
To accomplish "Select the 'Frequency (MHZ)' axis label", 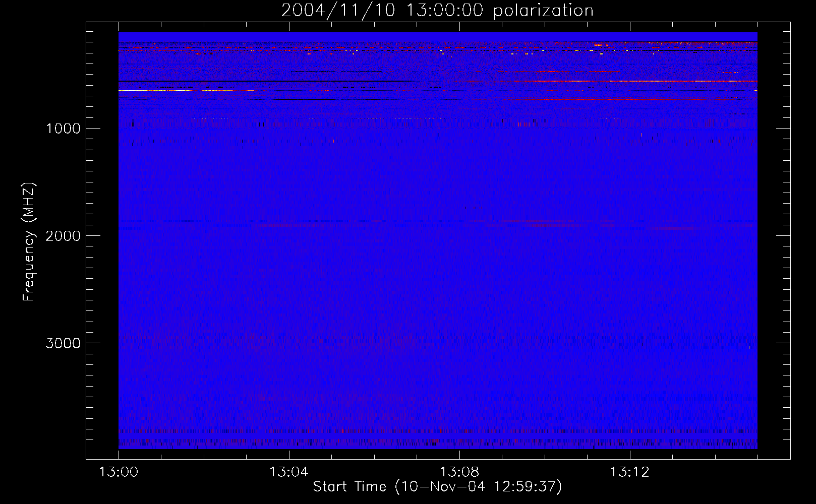I will coord(29,241).
